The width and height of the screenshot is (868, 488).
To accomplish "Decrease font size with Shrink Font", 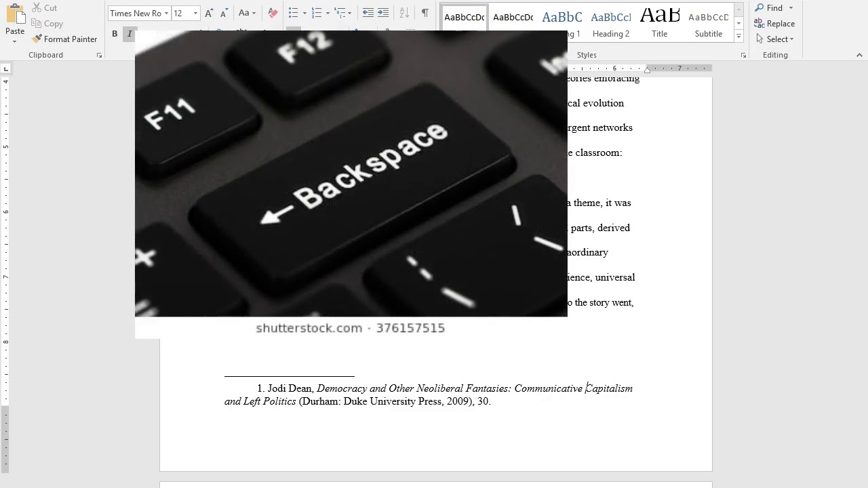I will point(225,13).
